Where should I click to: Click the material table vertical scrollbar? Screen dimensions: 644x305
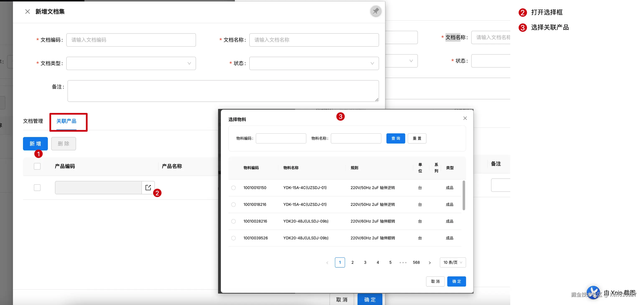coord(464,195)
